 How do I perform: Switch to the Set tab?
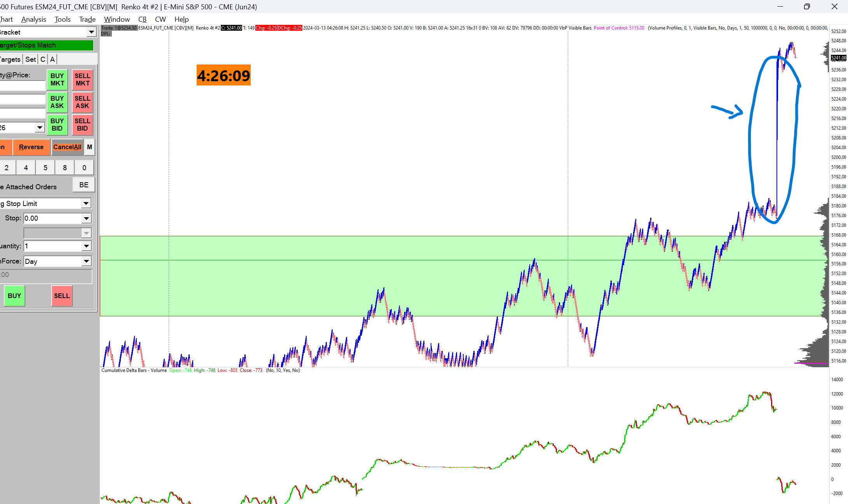click(31, 59)
